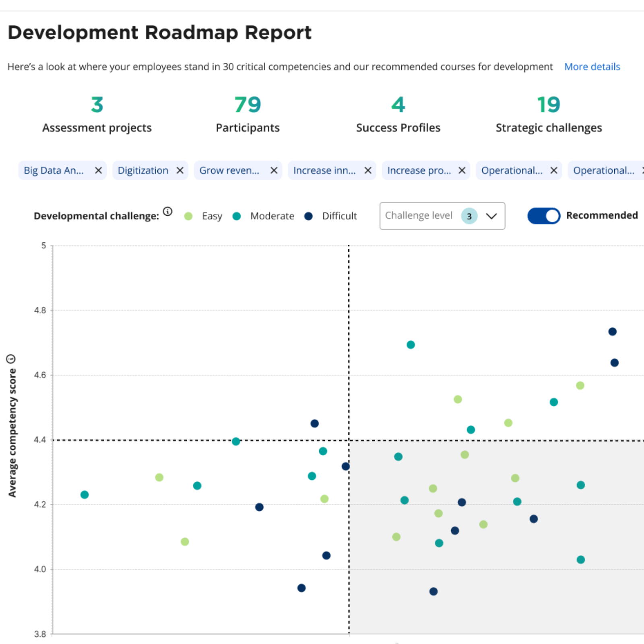The height and width of the screenshot is (644, 644).
Task: Click the Average competency score axis title
Action: click(x=12, y=433)
